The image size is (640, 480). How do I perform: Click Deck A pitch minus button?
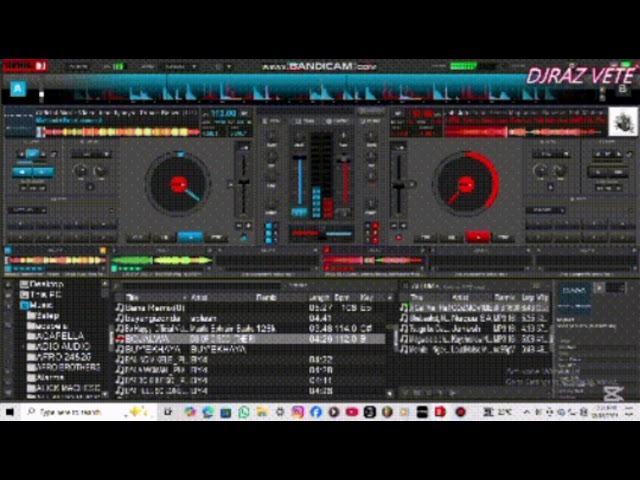[x=239, y=225]
